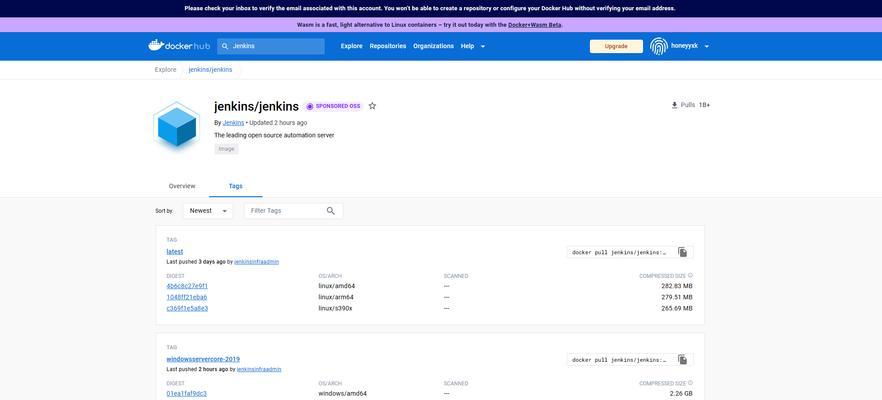Open the Jenkins publisher link

[x=233, y=123]
